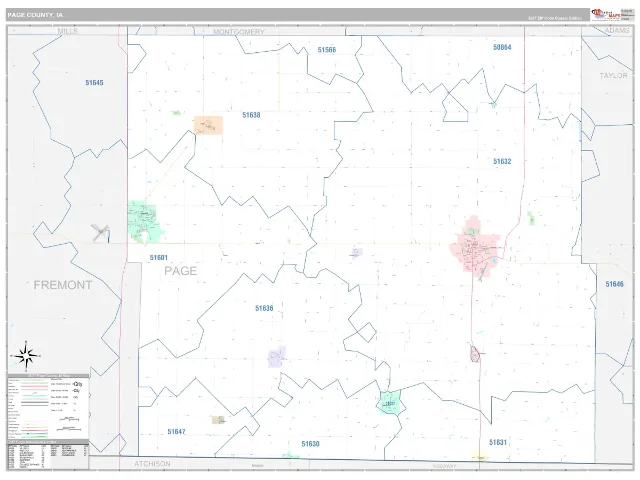Viewport: 640px width, 480px height.
Task: Select the "PAGE COUNTY, IA" title text
Action: [x=35, y=15]
